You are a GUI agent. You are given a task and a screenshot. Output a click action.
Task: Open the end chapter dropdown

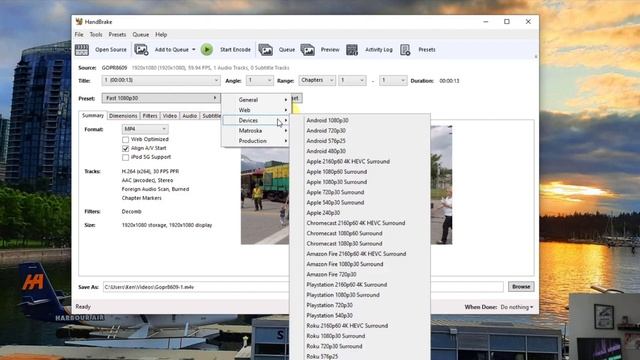393,80
